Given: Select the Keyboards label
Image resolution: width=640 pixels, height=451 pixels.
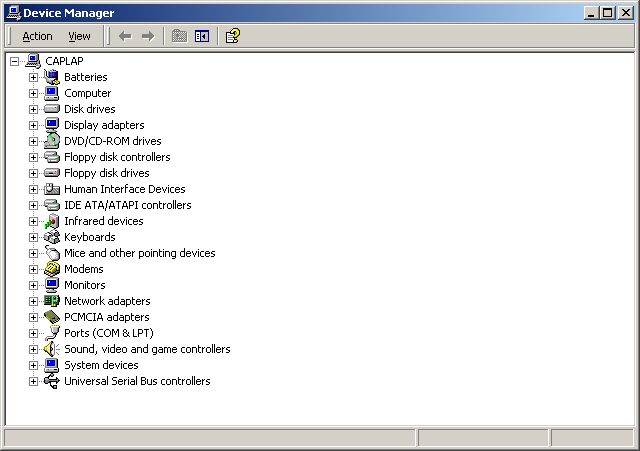Looking at the screenshot, I should pos(90,237).
